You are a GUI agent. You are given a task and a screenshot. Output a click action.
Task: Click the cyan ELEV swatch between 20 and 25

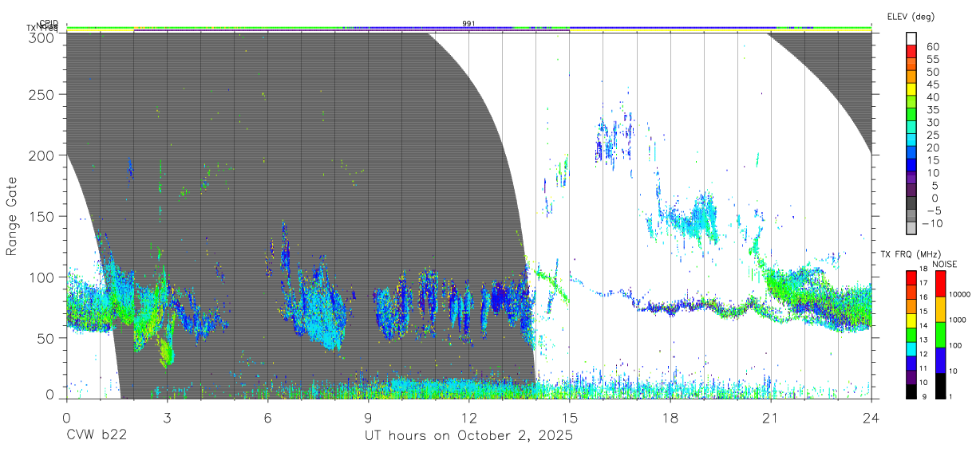911,141
